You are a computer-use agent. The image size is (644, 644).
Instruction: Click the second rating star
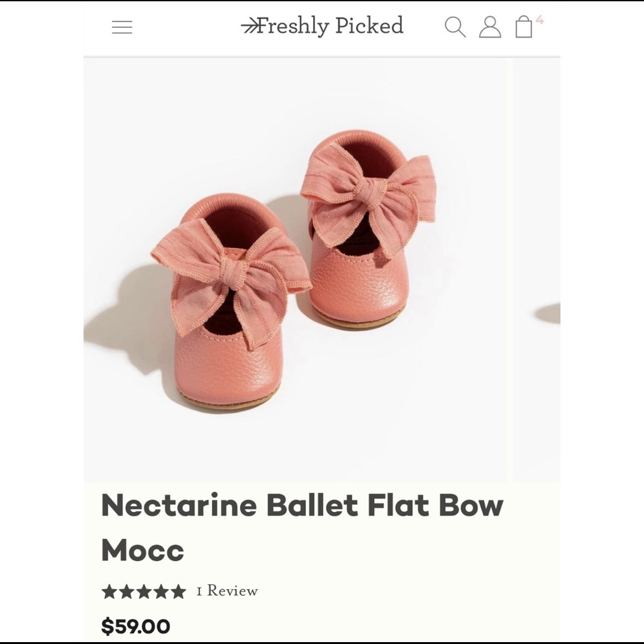[127, 590]
